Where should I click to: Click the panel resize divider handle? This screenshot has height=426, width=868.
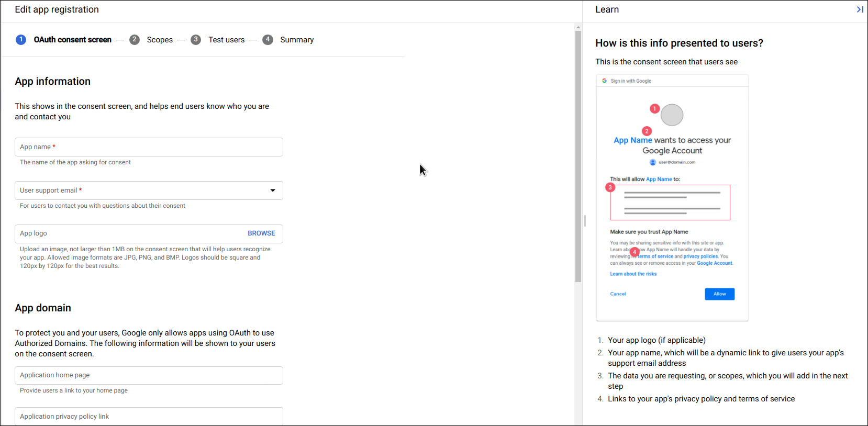[585, 221]
